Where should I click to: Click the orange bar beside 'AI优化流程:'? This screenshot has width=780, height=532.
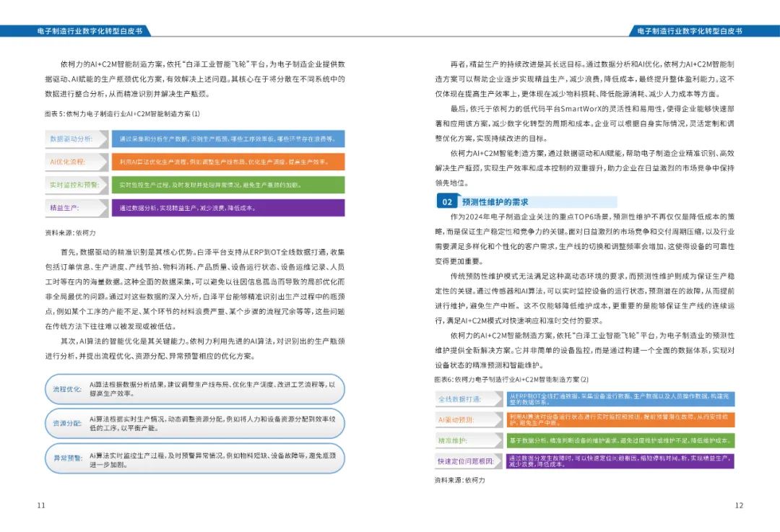pyautogui.click(x=228, y=162)
